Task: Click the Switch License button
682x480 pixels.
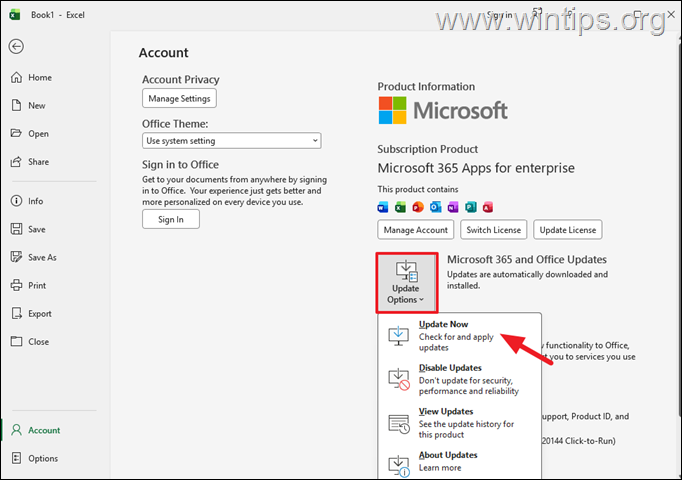Action: pyautogui.click(x=494, y=230)
